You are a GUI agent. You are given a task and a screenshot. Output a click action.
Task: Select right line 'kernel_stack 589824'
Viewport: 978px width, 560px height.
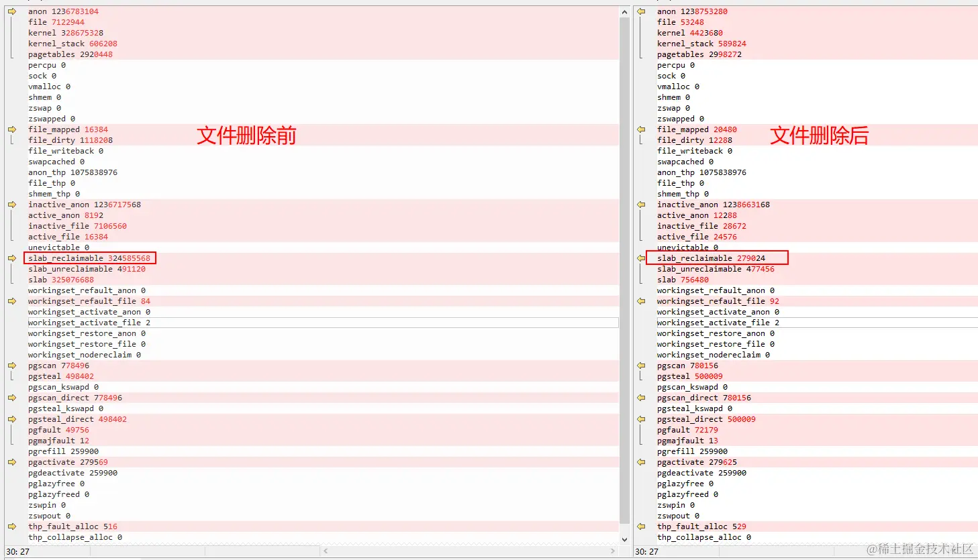pos(701,44)
